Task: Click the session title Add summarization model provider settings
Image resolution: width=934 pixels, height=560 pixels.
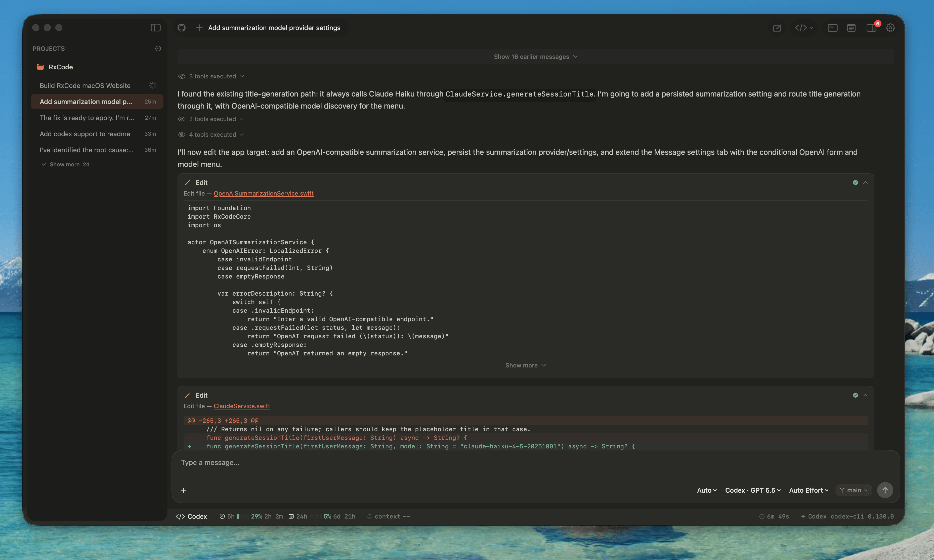Action: (x=274, y=28)
